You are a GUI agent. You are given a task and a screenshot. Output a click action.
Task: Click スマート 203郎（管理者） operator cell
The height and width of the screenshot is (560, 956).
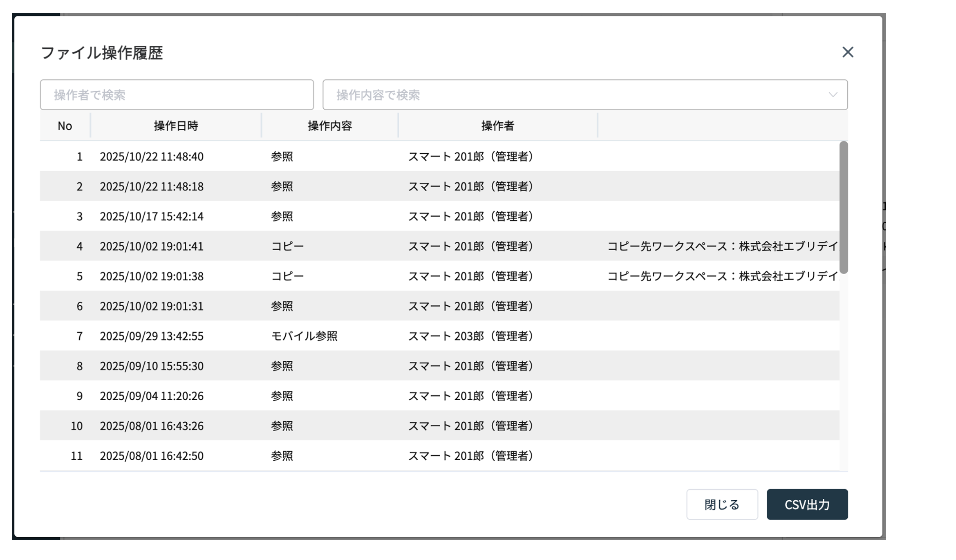[470, 336]
